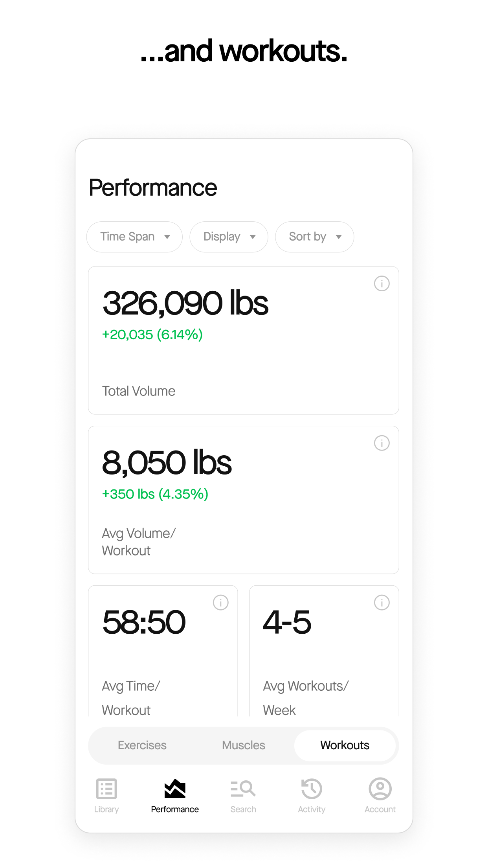Viewport: 488px width, 868px height.
Task: Switch to the Muscles segment
Action: click(x=243, y=745)
